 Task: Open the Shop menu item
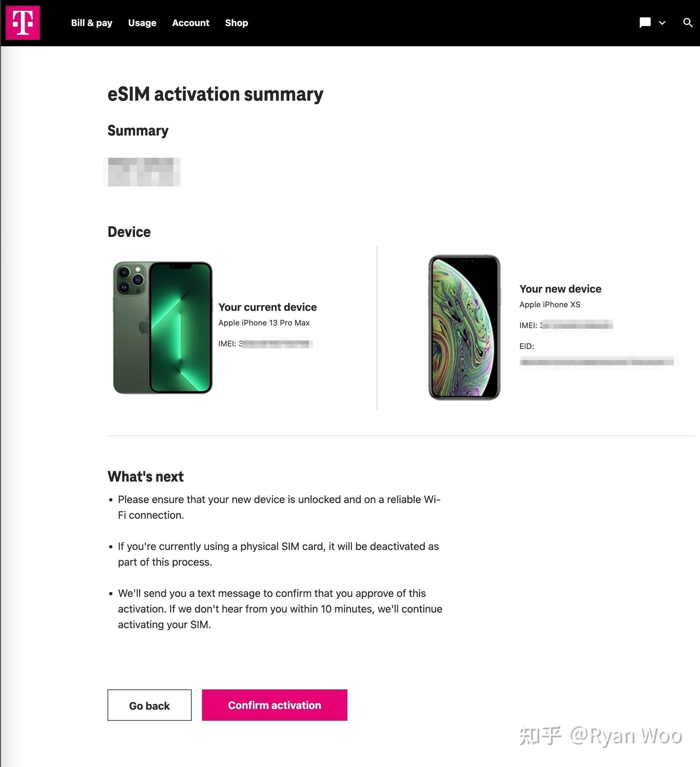[237, 23]
